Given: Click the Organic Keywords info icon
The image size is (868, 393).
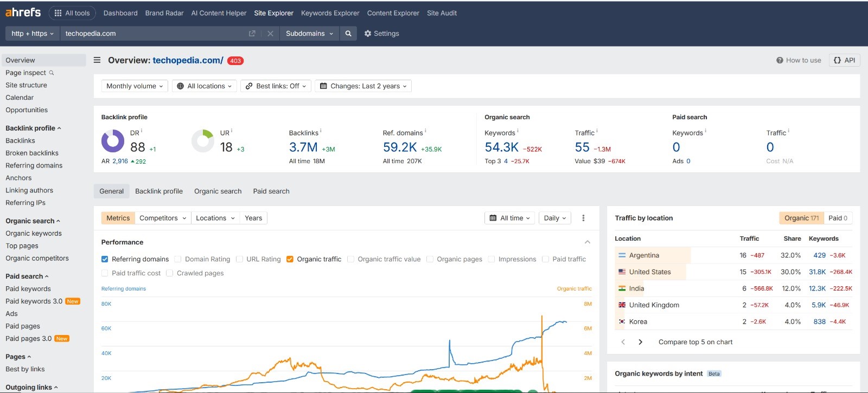Looking at the screenshot, I should tap(518, 131).
